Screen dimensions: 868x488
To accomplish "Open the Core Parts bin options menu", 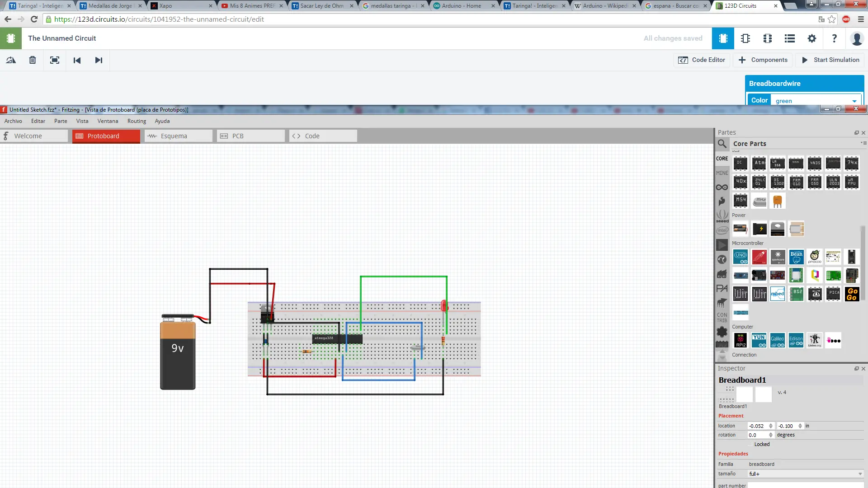I will pyautogui.click(x=863, y=143).
